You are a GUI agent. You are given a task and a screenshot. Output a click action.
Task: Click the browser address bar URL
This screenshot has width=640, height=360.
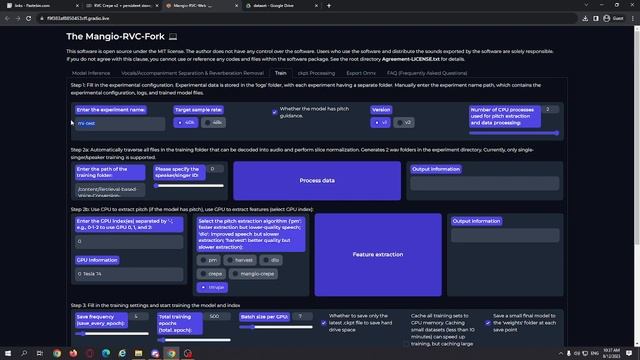[78, 18]
